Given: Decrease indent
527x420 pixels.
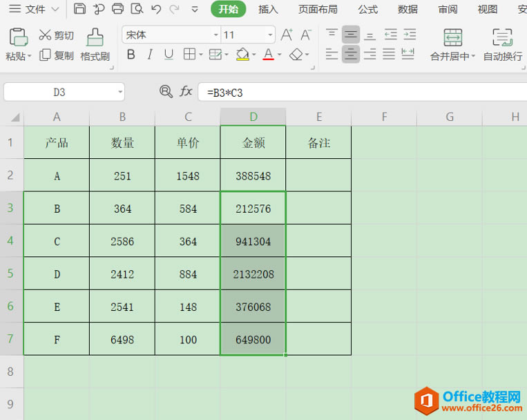Looking at the screenshot, I should (390, 35).
